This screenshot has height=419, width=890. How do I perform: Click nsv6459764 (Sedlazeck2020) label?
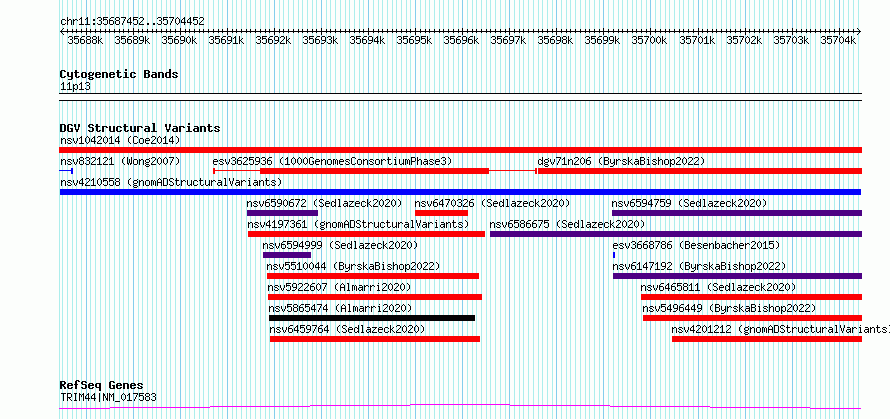pyautogui.click(x=347, y=329)
